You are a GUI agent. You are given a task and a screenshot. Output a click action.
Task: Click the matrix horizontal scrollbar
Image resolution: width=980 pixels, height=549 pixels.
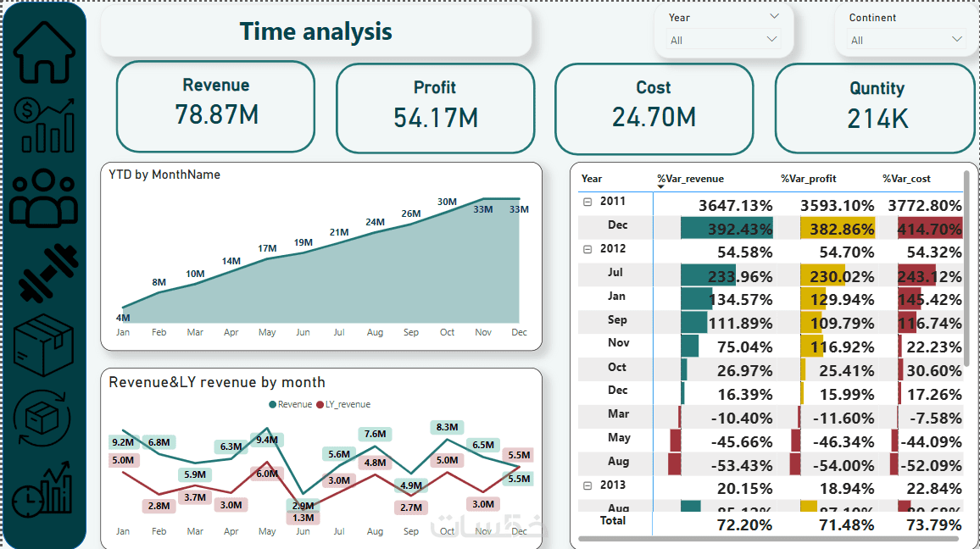coord(769,538)
